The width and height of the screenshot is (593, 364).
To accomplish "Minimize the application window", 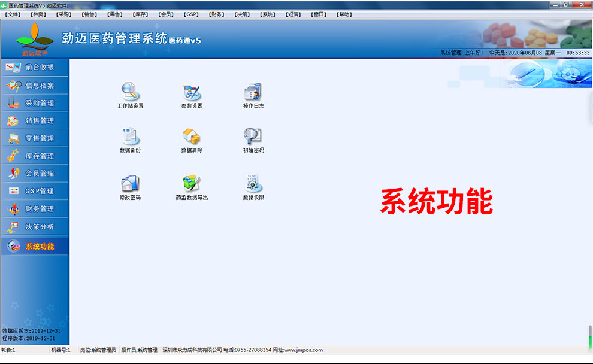I will pos(555,5).
